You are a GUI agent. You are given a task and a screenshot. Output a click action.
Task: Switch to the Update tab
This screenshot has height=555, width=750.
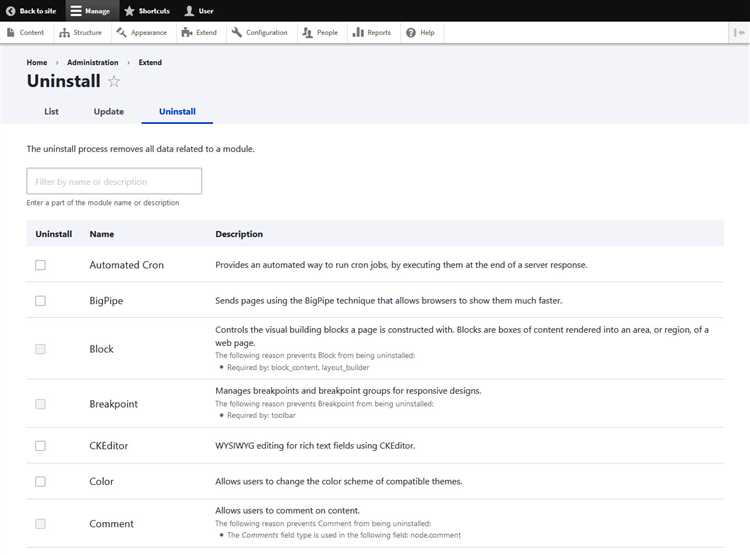(x=109, y=111)
